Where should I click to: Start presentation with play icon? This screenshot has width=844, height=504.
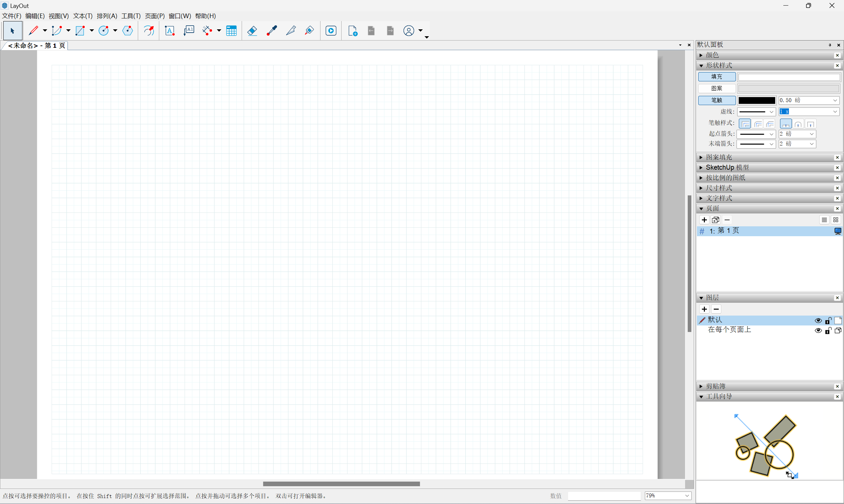click(x=331, y=31)
